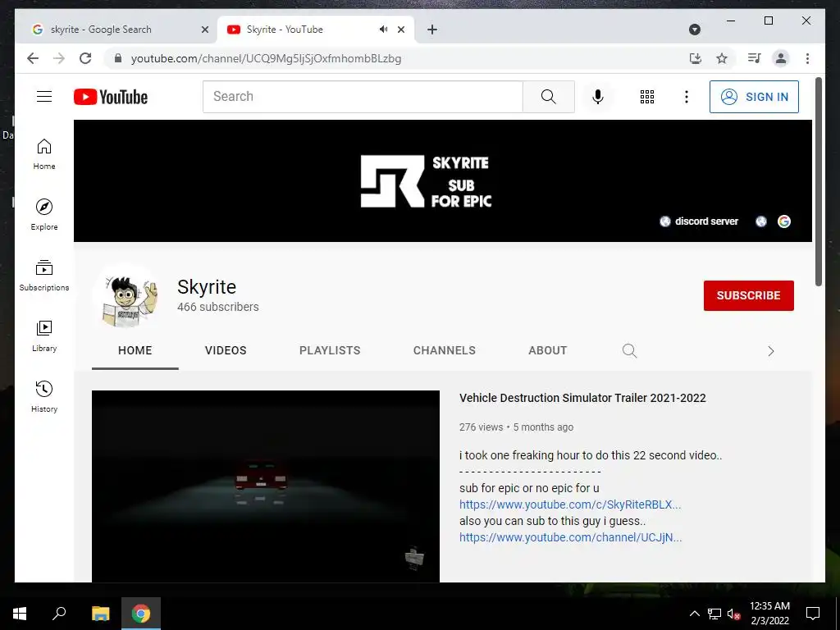This screenshot has height=630, width=840.
Task: Install app icon in address bar
Action: (x=696, y=58)
